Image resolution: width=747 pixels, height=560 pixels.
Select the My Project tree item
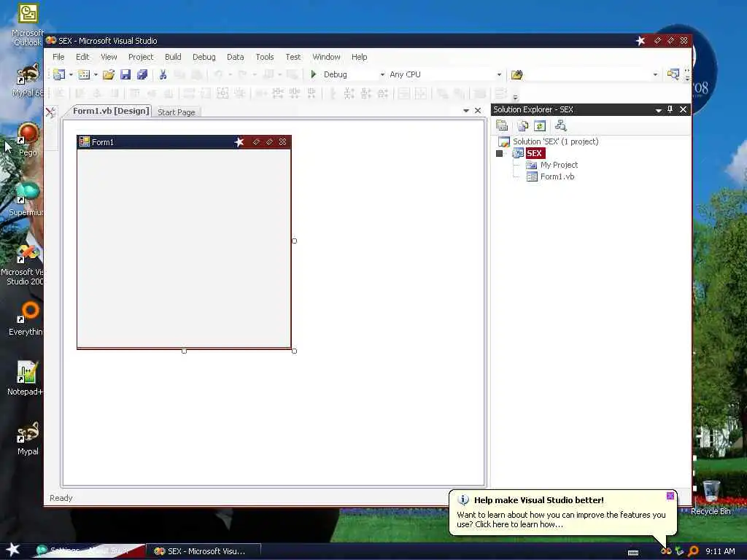[x=559, y=165]
